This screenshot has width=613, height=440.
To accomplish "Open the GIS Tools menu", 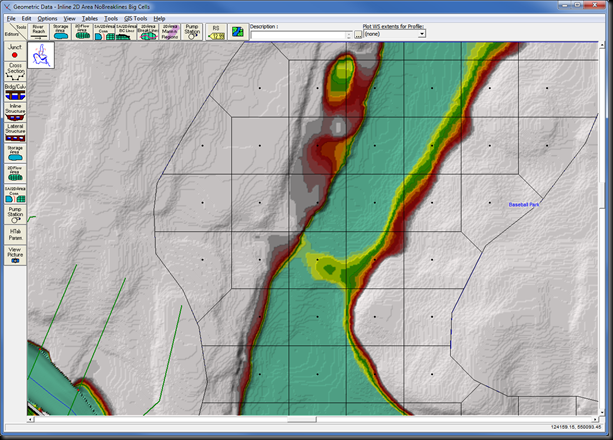I will pyautogui.click(x=135, y=18).
